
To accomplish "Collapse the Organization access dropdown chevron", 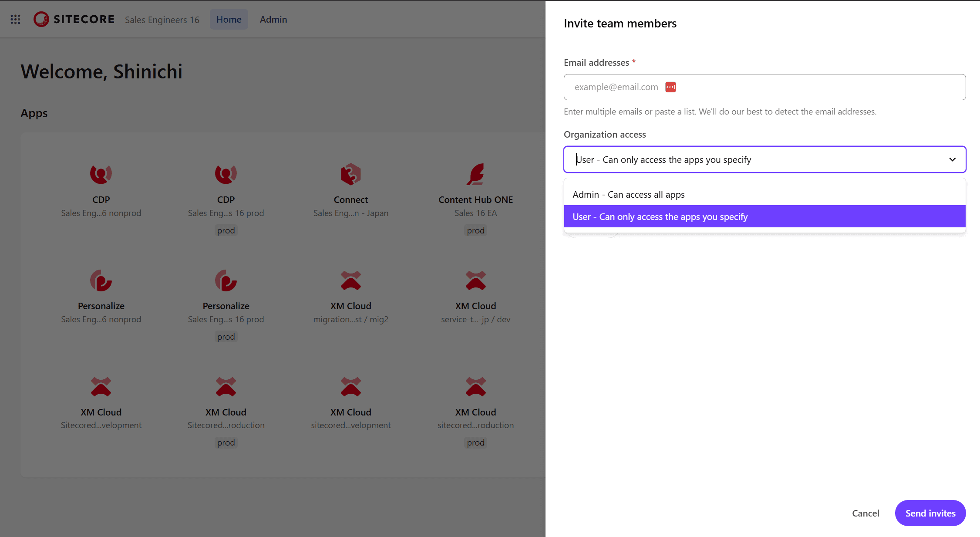I will [x=952, y=159].
